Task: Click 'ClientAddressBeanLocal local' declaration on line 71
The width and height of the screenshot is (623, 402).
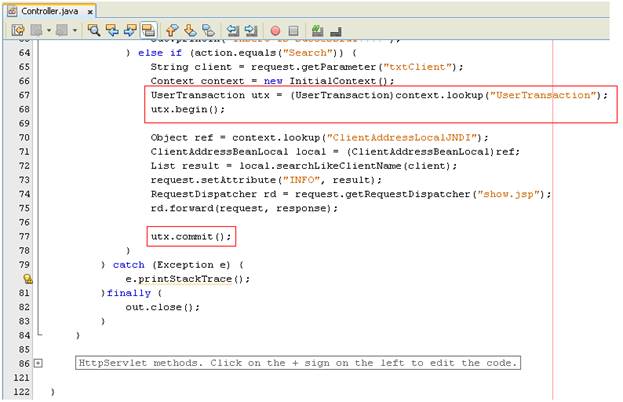Action: tap(238, 152)
